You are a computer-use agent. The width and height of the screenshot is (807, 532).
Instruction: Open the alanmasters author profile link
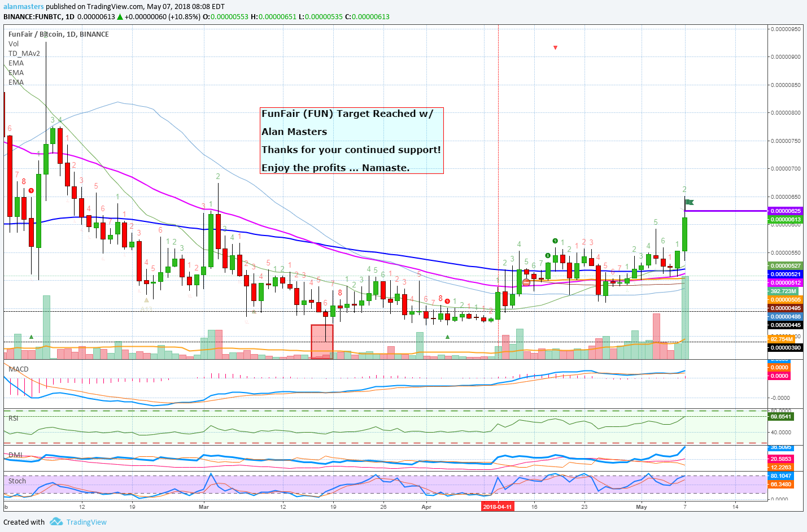click(23, 7)
